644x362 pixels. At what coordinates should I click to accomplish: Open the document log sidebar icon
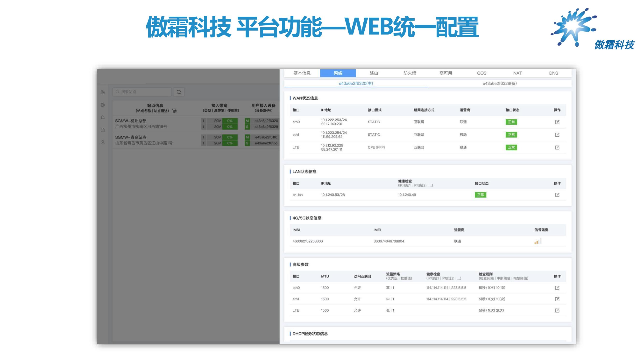coord(103,130)
